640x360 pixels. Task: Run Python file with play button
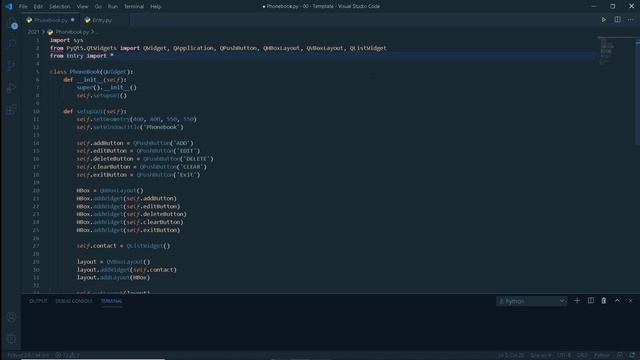point(603,20)
